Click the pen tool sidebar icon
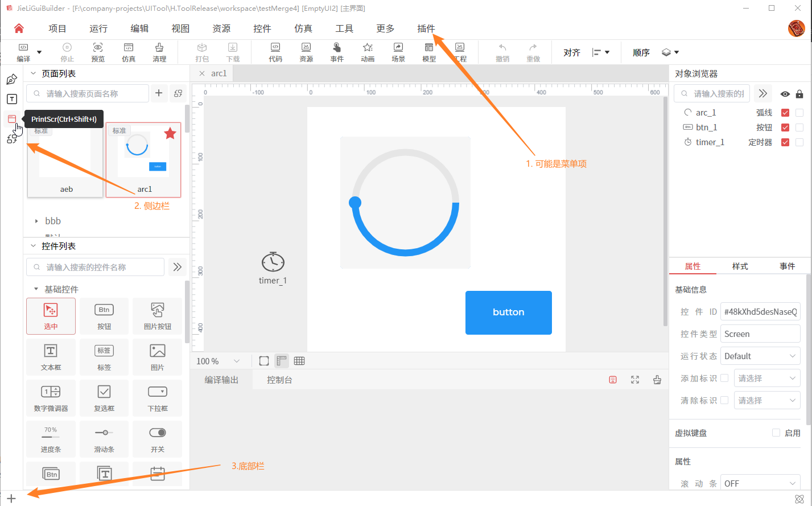This screenshot has height=506, width=812. click(11, 79)
